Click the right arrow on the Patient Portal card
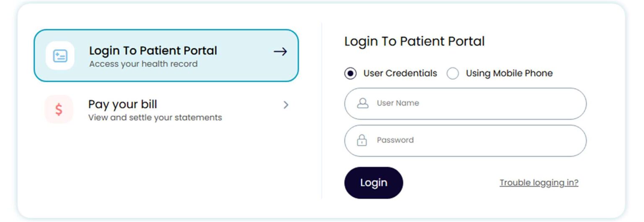644x222 pixels. pyautogui.click(x=280, y=52)
